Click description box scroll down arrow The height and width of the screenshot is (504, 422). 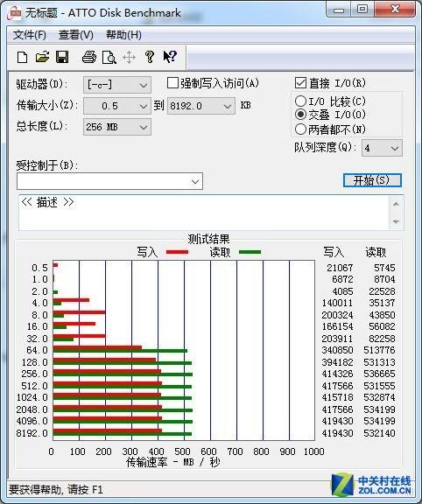[x=396, y=221]
